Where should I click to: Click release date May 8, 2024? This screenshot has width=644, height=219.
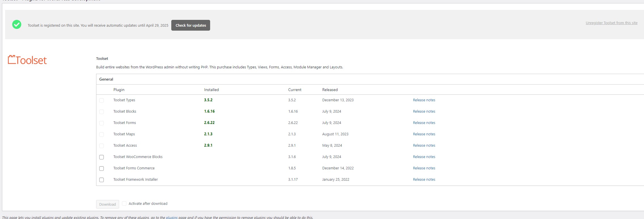click(x=332, y=146)
